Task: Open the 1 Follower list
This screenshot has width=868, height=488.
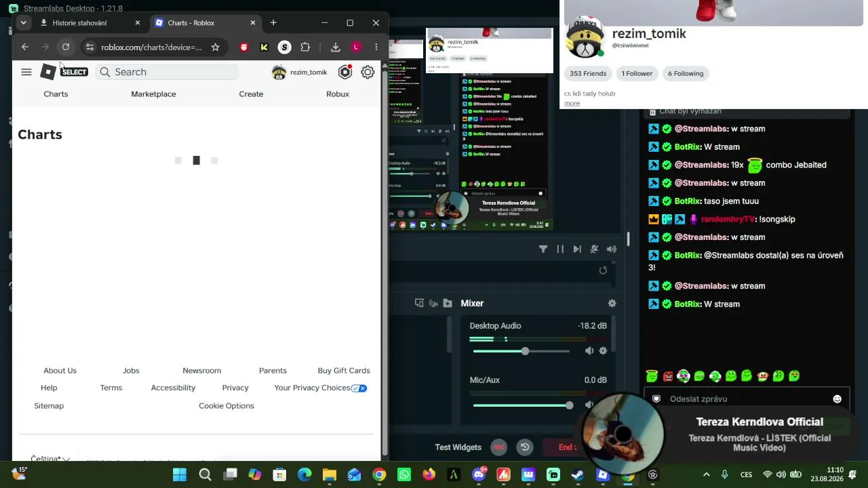Action: coord(637,73)
